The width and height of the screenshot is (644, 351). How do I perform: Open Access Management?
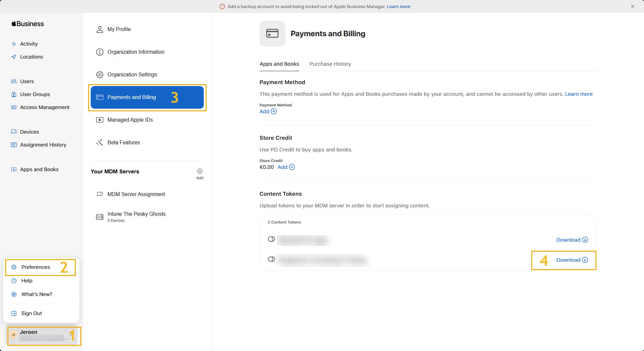coord(44,107)
